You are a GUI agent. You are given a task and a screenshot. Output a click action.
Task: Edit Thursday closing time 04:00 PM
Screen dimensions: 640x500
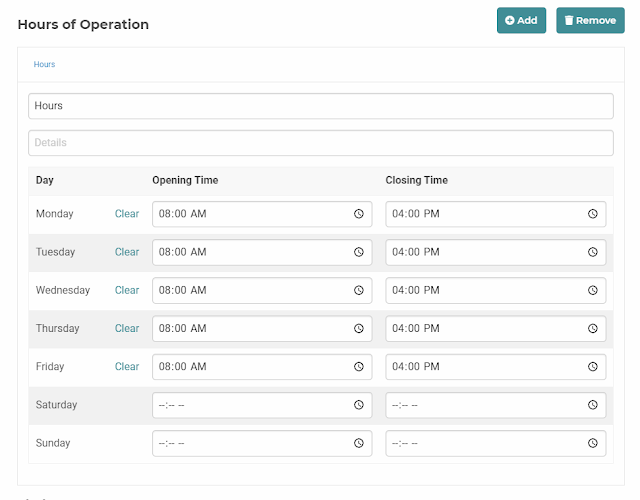(x=496, y=328)
